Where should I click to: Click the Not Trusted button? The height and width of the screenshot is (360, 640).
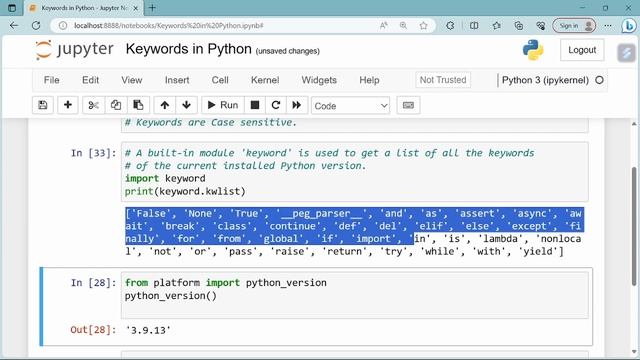coord(443,80)
